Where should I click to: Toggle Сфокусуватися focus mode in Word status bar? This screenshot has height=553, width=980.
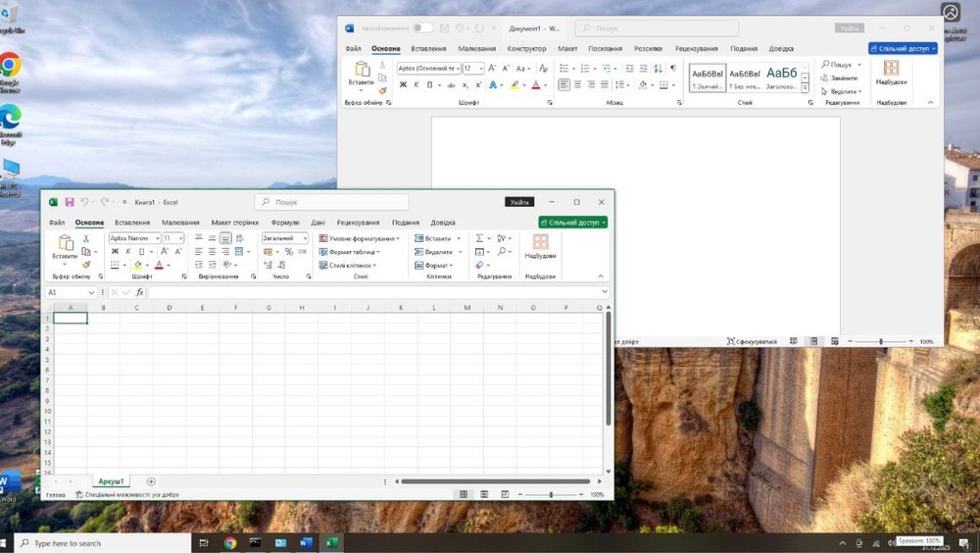coord(752,341)
